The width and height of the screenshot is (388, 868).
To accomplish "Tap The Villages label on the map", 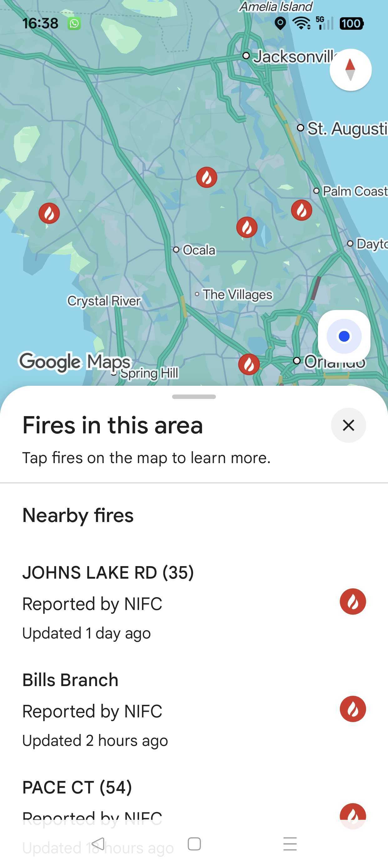I will [237, 294].
